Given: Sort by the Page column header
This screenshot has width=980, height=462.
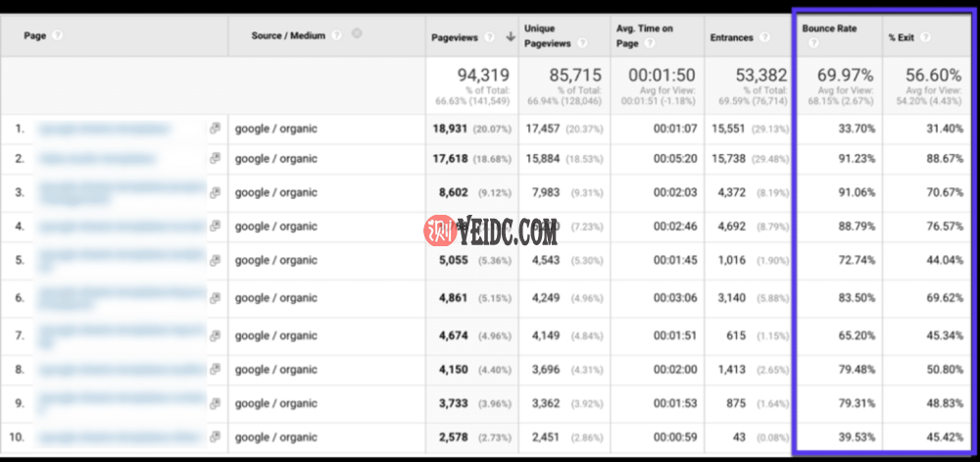Looking at the screenshot, I should tap(35, 35).
